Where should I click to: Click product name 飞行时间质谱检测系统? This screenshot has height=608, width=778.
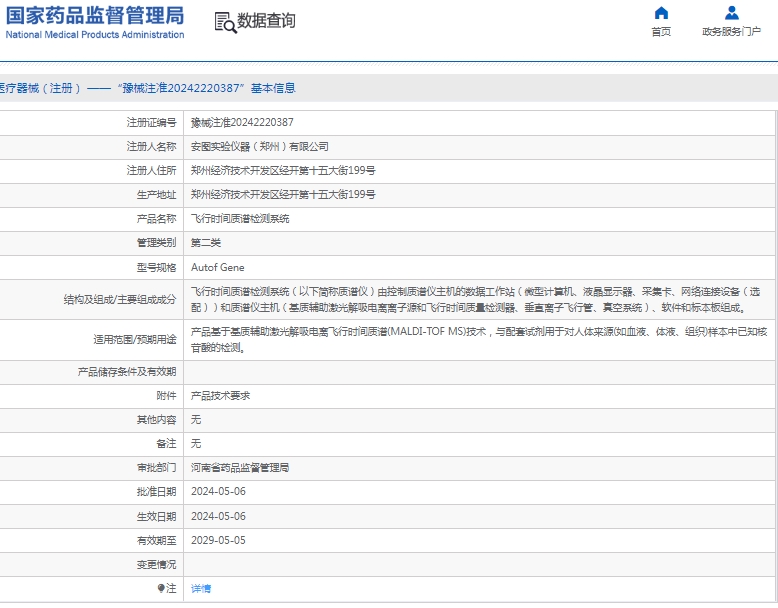240,219
